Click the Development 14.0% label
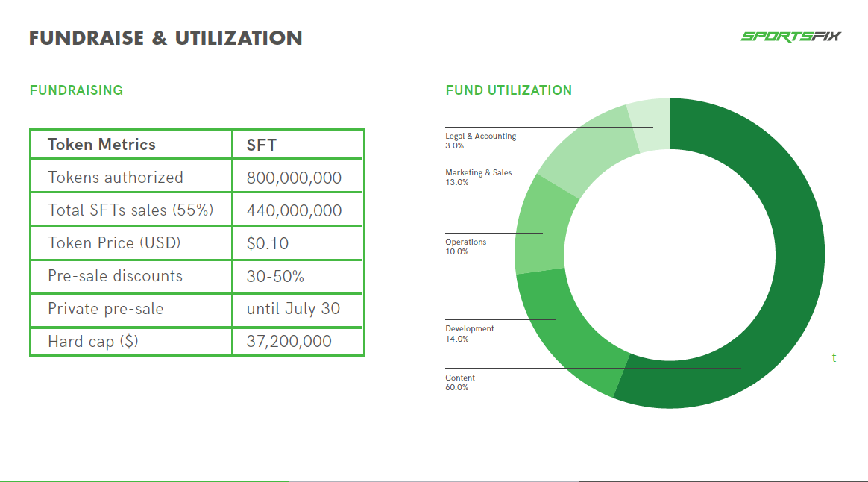The width and height of the screenshot is (868, 482). point(470,334)
